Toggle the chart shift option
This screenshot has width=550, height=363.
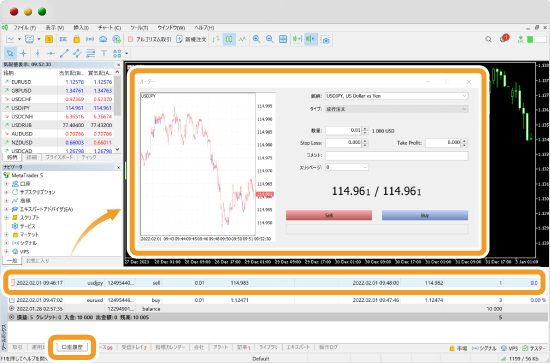(311, 39)
